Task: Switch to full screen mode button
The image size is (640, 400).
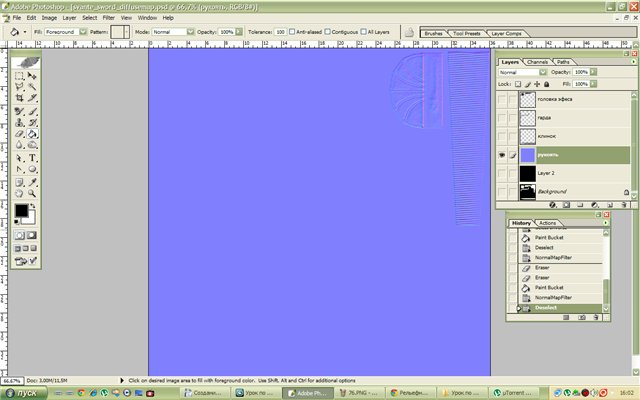Action: pos(34,248)
